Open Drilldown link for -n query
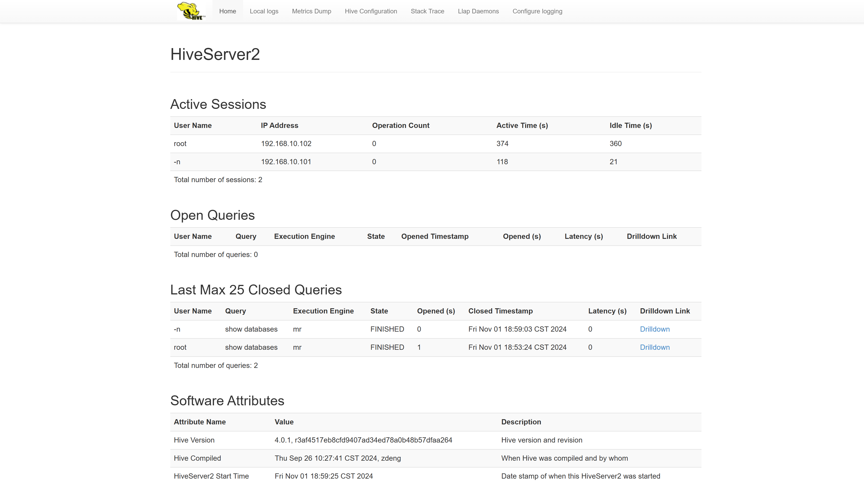 (655, 329)
